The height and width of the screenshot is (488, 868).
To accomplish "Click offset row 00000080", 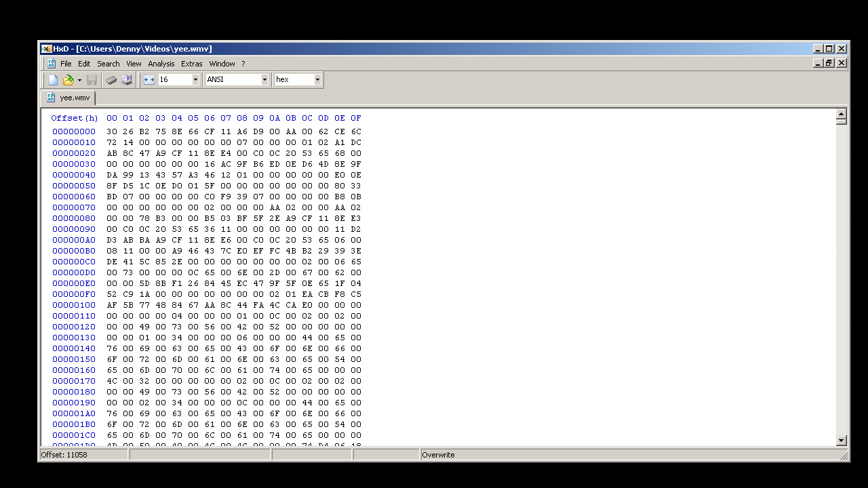I will [74, 218].
